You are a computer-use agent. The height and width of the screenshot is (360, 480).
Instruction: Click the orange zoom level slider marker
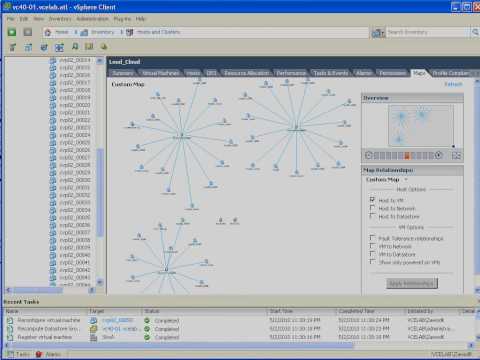point(407,156)
